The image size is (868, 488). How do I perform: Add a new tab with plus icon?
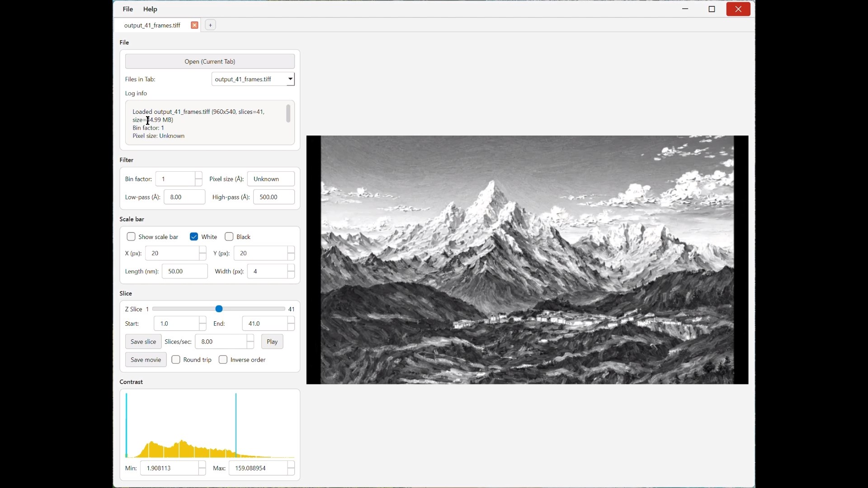211,25
